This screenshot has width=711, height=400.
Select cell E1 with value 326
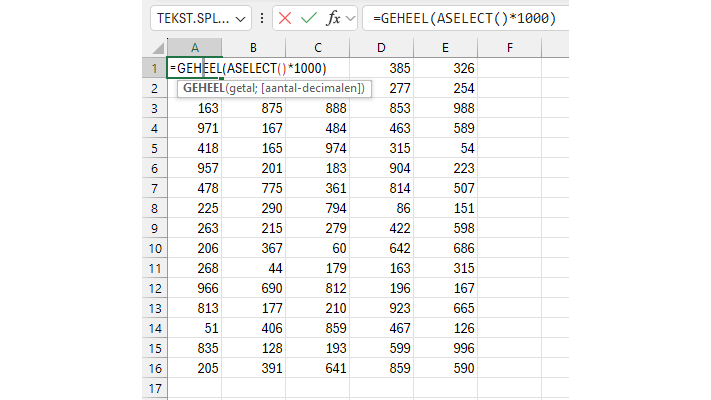[445, 68]
